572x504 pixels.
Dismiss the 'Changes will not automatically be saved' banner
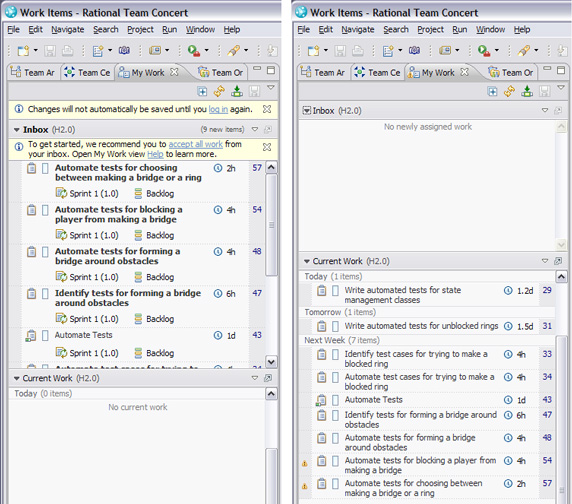point(267,109)
